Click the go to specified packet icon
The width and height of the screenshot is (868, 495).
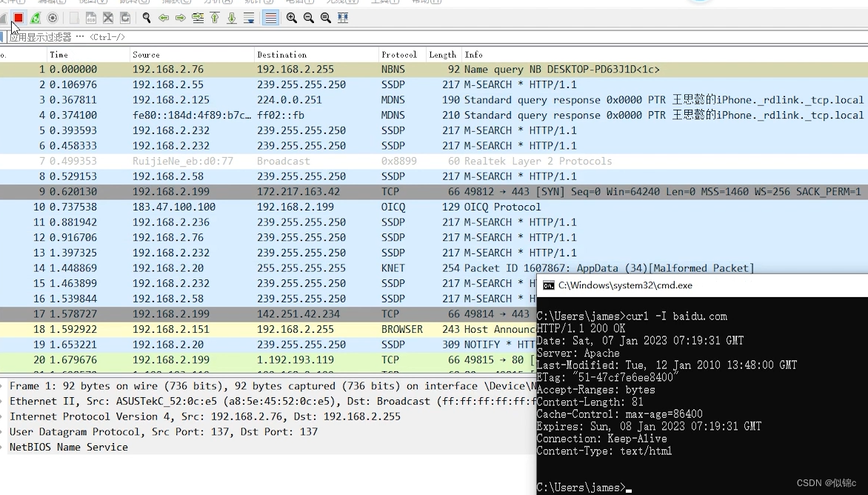click(198, 19)
